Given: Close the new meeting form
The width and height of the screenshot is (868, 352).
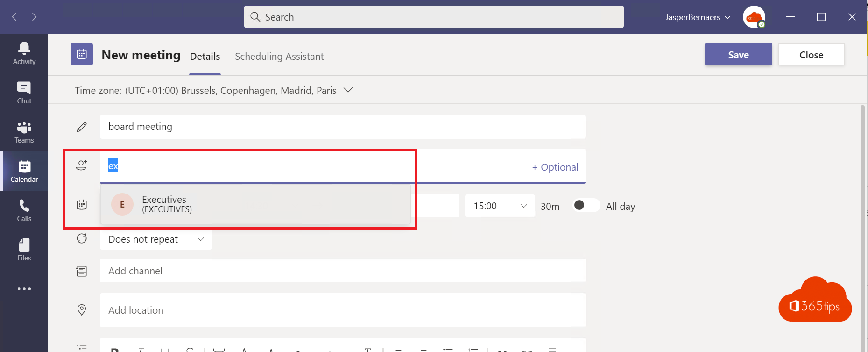Looking at the screenshot, I should [x=811, y=55].
